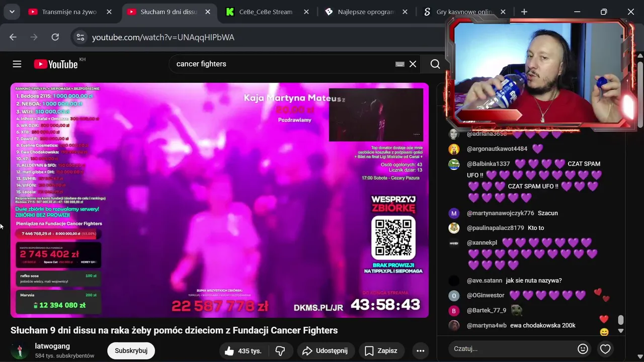Image resolution: width=644 pixels, height=362 pixels.
Task: Dislike the video
Action: 280,350
